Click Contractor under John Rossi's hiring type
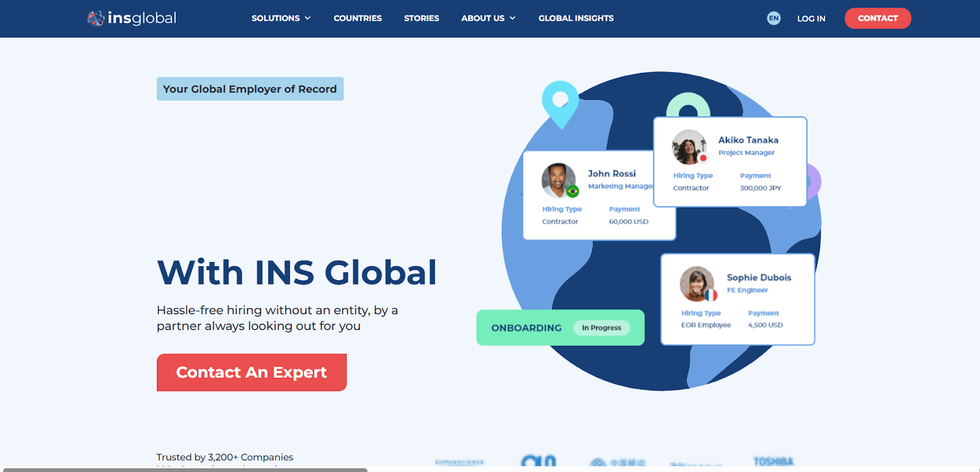 (x=560, y=222)
